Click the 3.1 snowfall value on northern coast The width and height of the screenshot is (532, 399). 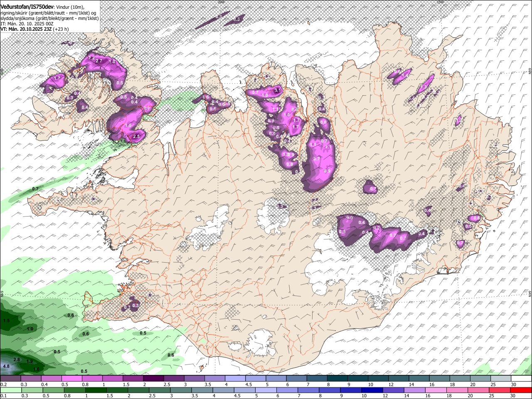click(278, 90)
